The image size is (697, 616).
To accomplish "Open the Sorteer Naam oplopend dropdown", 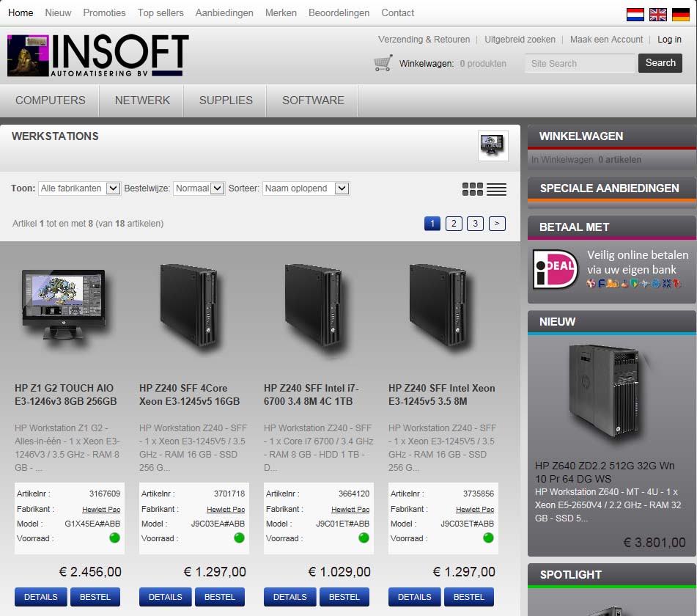I will (306, 188).
